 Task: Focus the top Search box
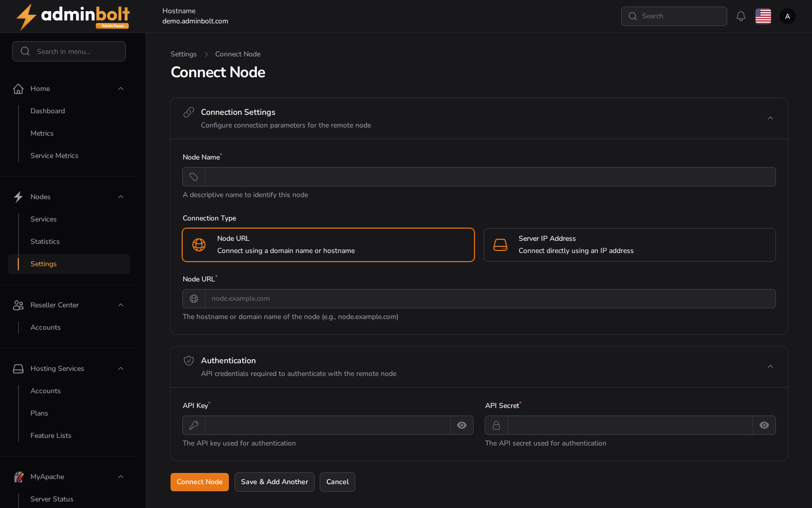[674, 16]
